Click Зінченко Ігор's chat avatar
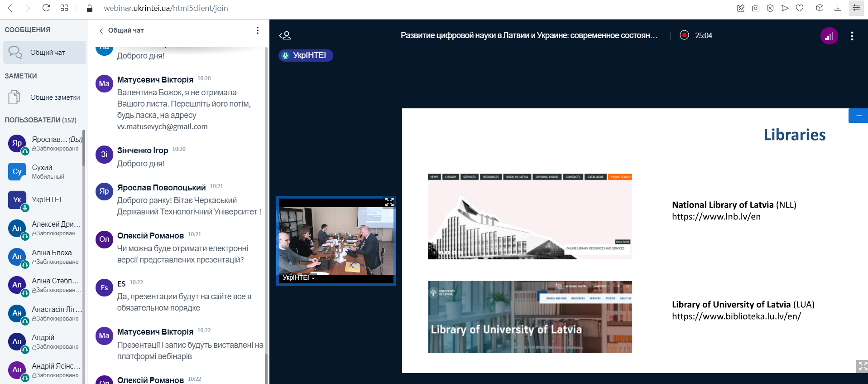 point(104,154)
